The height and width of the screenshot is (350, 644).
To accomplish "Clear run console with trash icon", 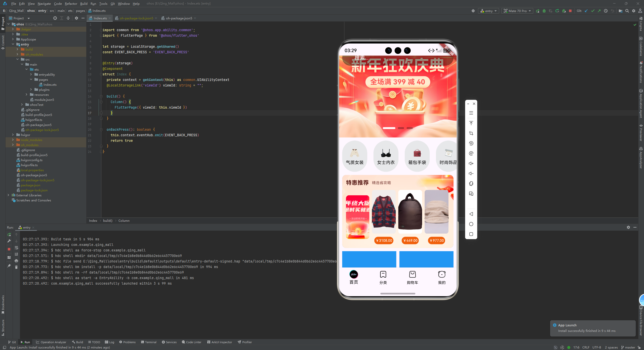I will [x=16, y=267].
